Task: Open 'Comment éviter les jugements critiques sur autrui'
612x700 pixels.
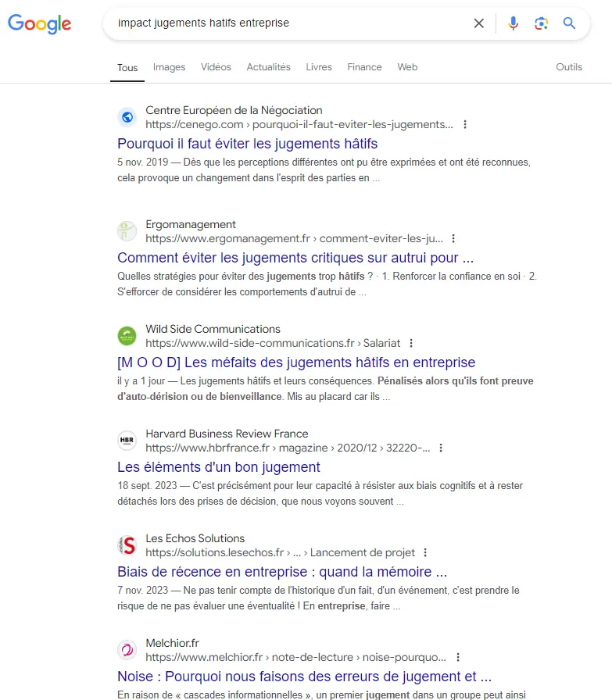Action: click(x=295, y=258)
